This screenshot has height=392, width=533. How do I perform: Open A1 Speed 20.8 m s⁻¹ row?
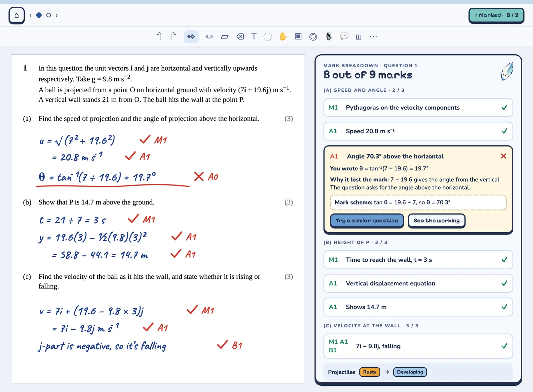[x=418, y=131]
